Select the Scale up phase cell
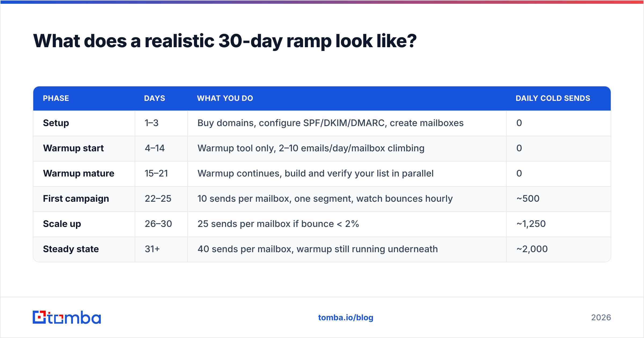644x338 pixels. tap(84, 224)
